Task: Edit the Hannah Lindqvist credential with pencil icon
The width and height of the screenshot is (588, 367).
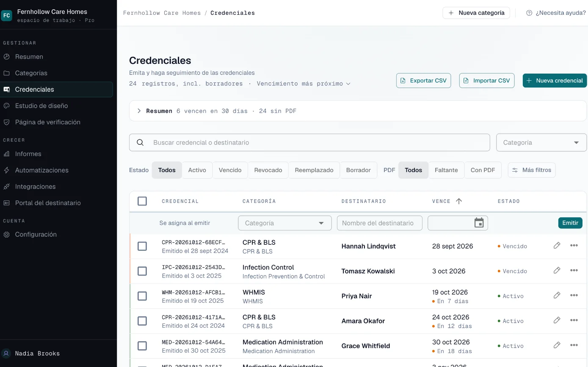Action: (557, 246)
